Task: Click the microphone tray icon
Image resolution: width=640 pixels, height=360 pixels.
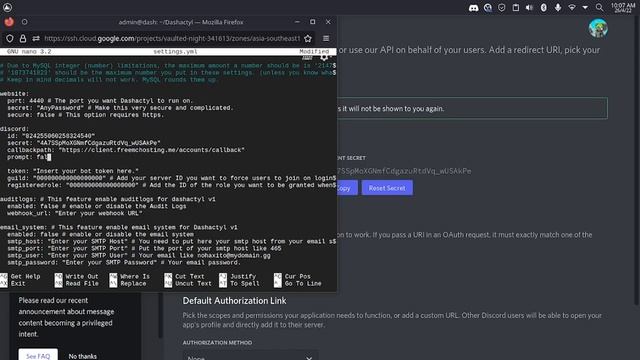Action: point(558,7)
